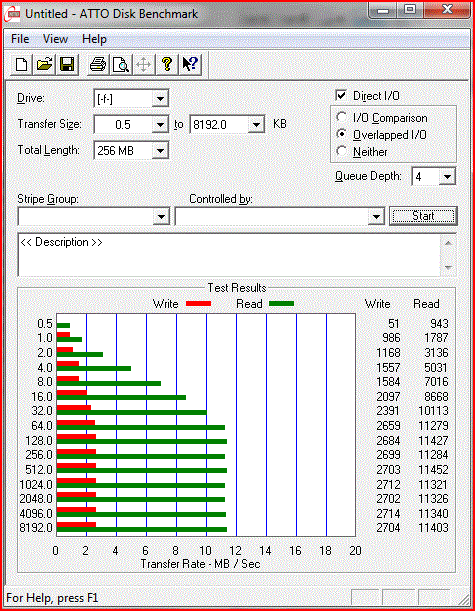The image size is (475, 611).
Task: Select the Neither radio option
Action: pos(341,151)
